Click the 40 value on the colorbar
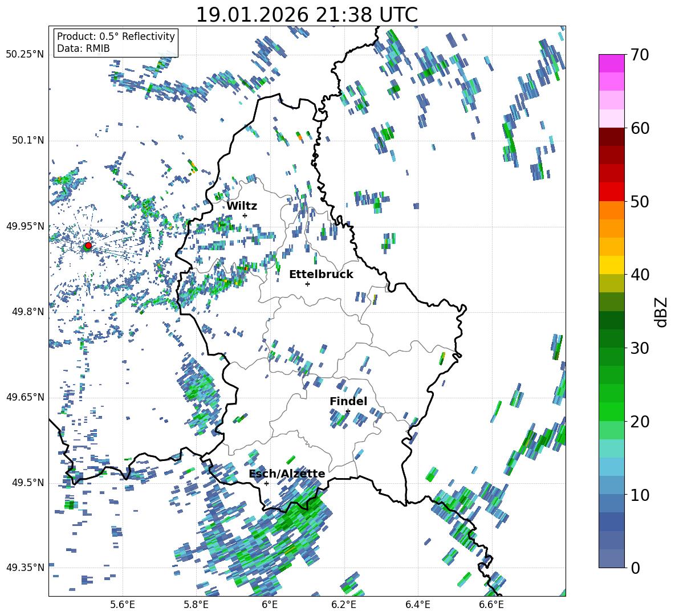 (x=640, y=275)
